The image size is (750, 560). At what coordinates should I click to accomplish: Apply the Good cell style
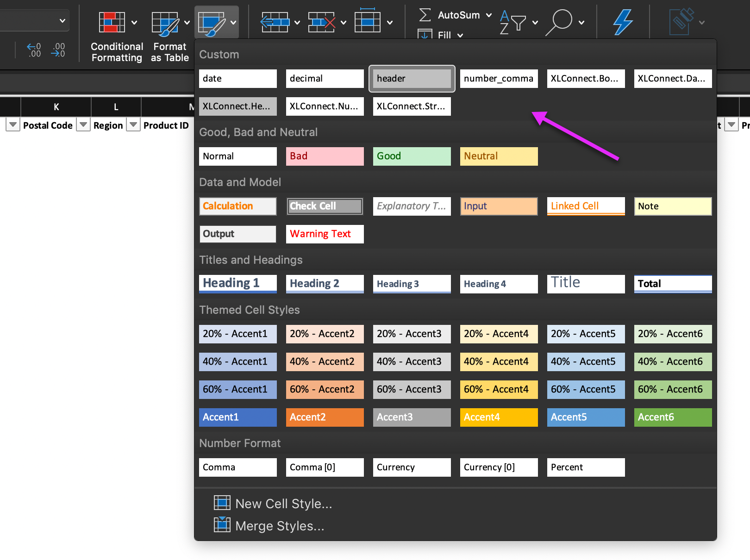(x=412, y=156)
